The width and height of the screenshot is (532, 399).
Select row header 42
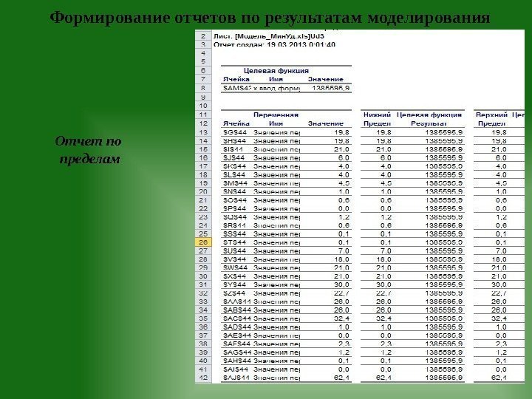[x=203, y=378]
